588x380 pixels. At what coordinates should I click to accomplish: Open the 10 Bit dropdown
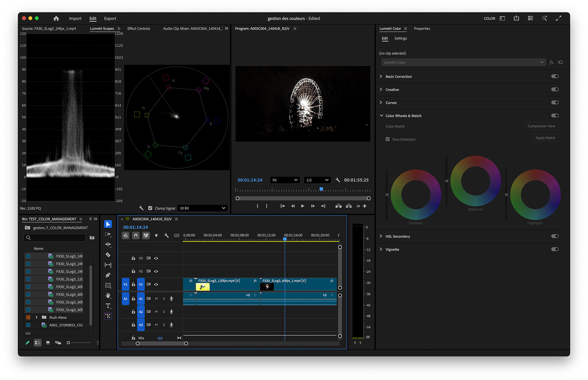coord(202,208)
